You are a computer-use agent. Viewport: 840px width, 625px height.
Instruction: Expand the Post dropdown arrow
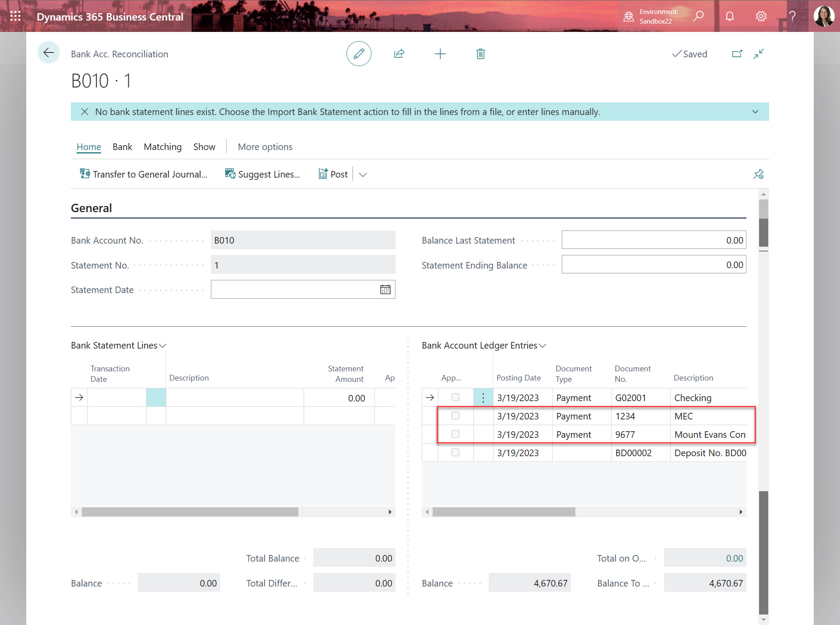coord(363,175)
